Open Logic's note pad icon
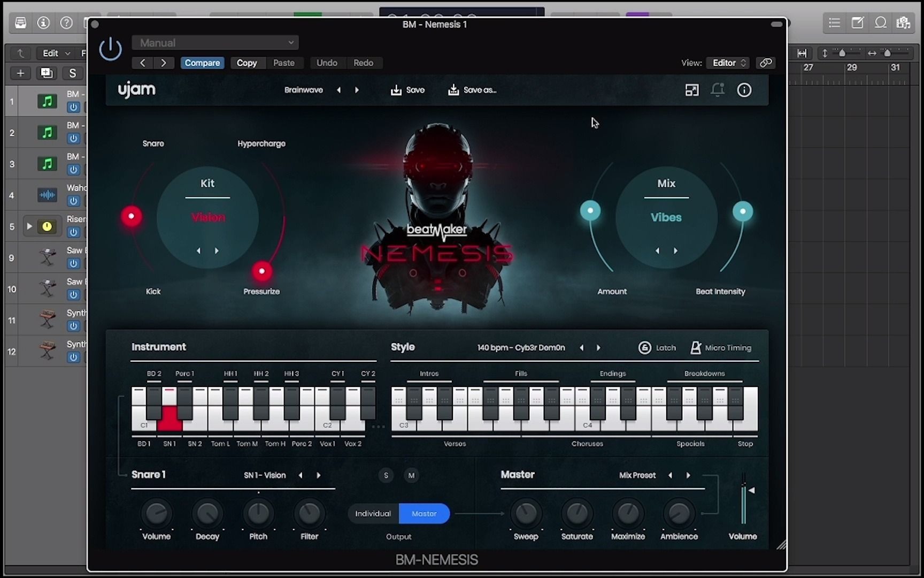 click(857, 22)
